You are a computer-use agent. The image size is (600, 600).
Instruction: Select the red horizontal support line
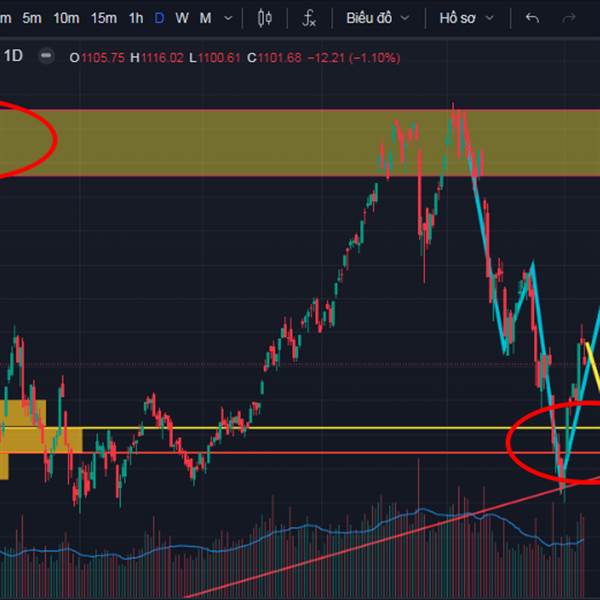click(x=298, y=453)
